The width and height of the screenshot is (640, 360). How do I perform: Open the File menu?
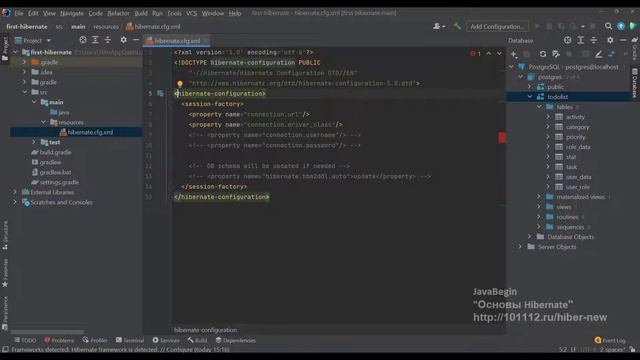(19, 13)
